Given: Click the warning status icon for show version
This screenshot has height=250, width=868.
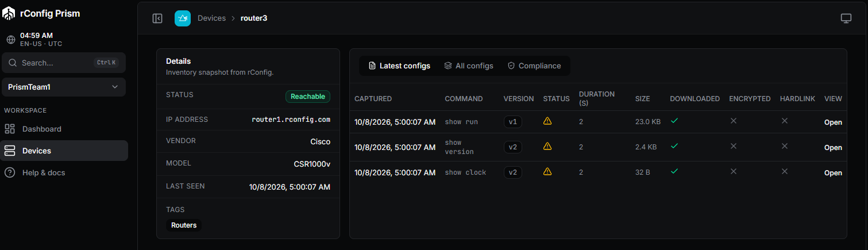Looking at the screenshot, I should 547,147.
